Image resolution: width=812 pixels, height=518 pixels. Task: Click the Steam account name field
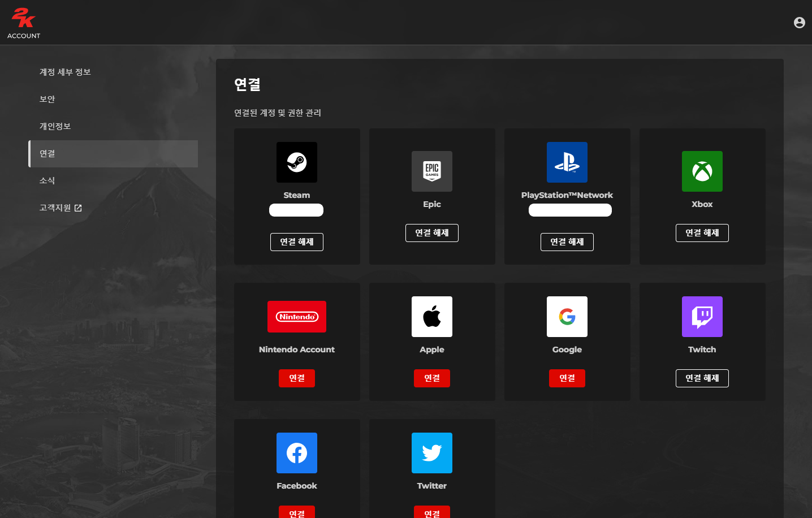point(296,210)
